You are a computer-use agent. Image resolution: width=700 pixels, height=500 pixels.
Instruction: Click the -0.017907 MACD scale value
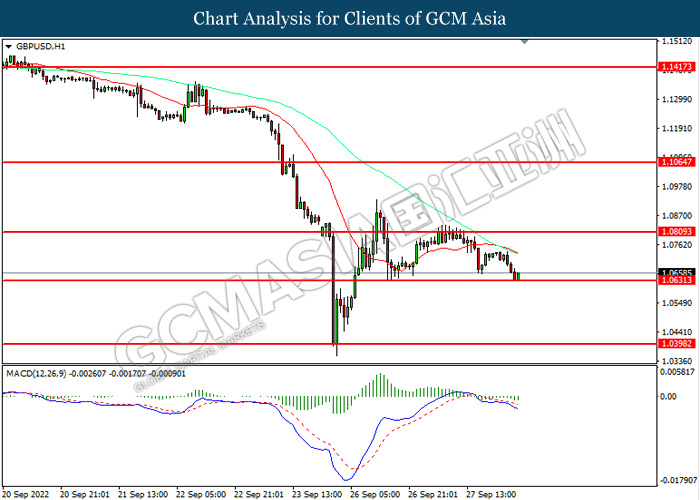click(x=678, y=480)
